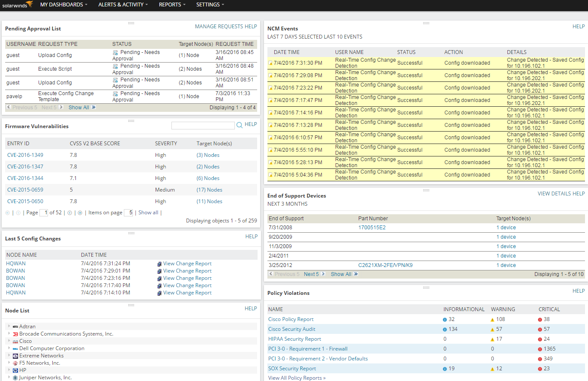Viewport: 588px width, 381px height.
Task: Click the Firmware Vulnerabilities search input field
Action: 203,126
